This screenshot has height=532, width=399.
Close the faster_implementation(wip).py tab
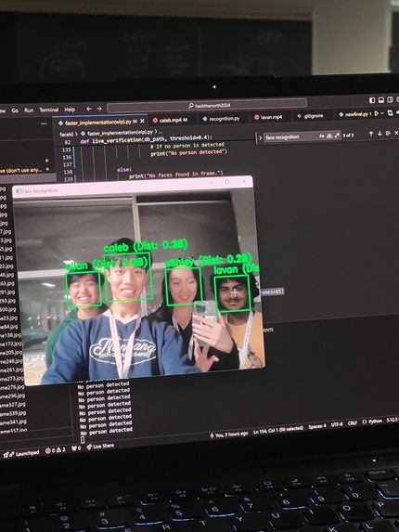tap(142, 121)
